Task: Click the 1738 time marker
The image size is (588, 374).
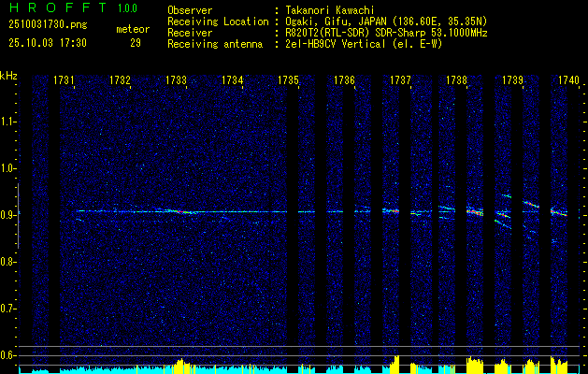Action: tap(456, 79)
